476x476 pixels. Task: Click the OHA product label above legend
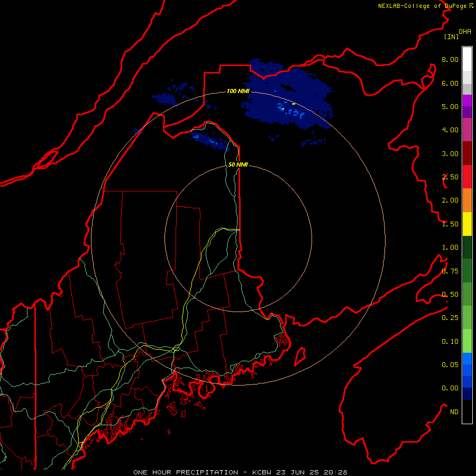(465, 32)
